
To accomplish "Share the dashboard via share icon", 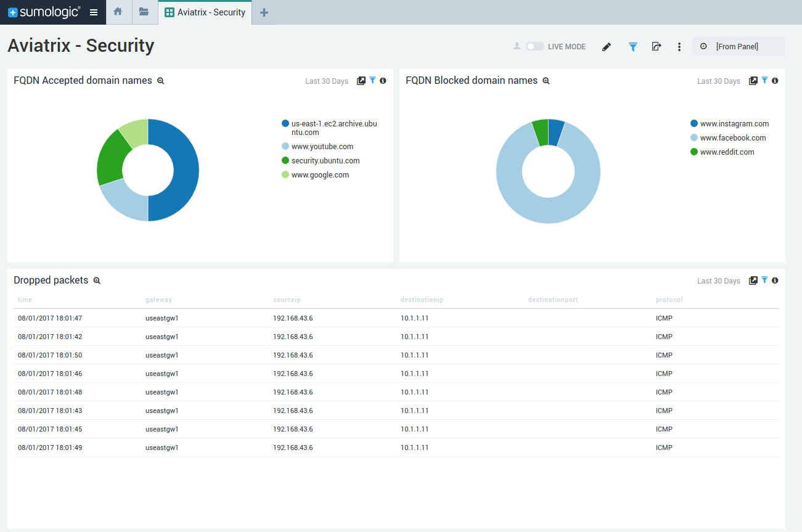I will (x=657, y=46).
